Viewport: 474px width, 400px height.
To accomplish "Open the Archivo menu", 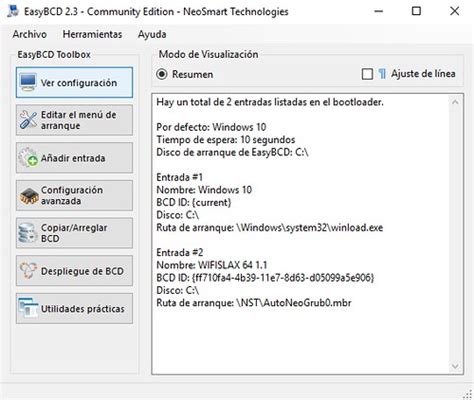I will [x=30, y=34].
